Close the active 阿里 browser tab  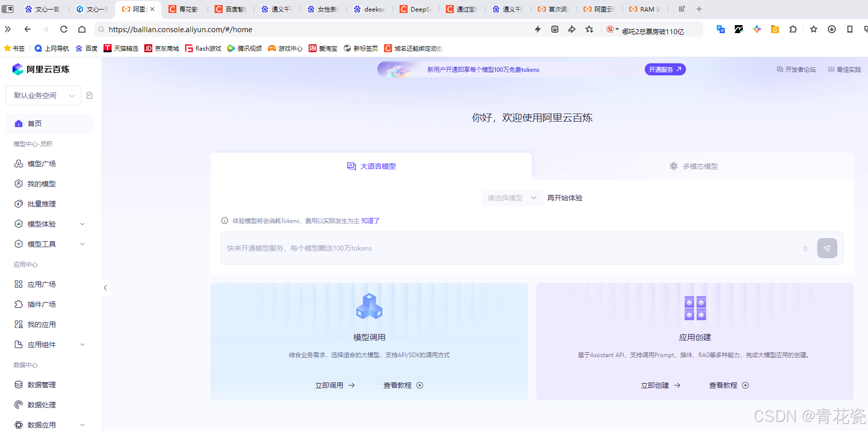point(152,9)
